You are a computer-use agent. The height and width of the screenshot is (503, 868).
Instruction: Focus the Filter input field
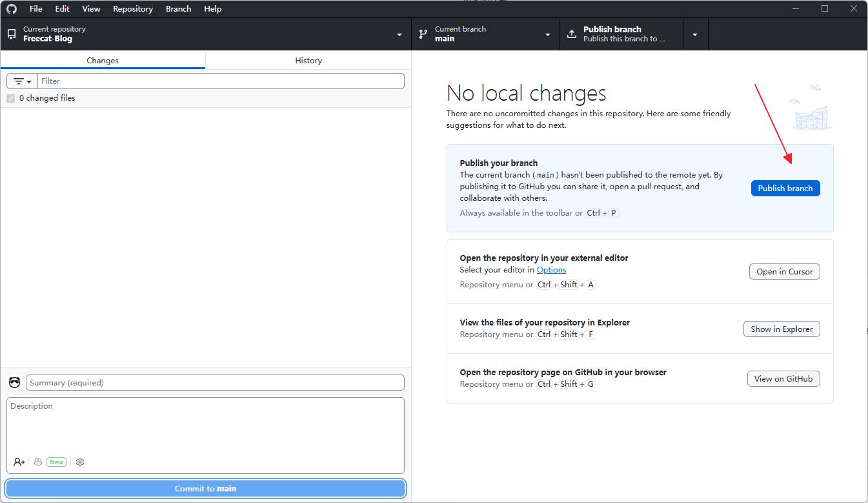(x=221, y=81)
